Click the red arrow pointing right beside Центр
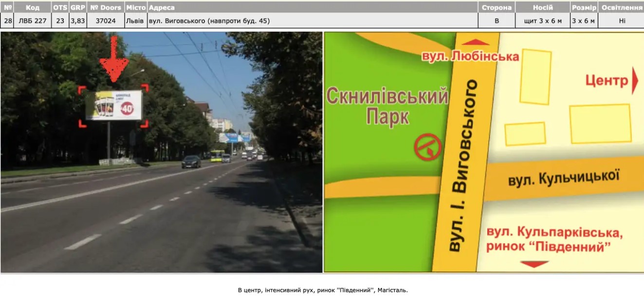 pyautogui.click(x=634, y=81)
